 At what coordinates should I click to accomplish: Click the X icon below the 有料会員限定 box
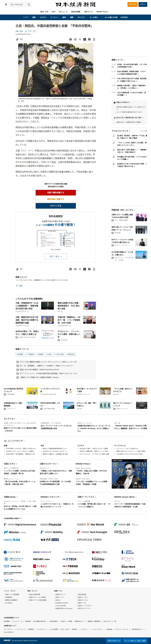(85, 269)
